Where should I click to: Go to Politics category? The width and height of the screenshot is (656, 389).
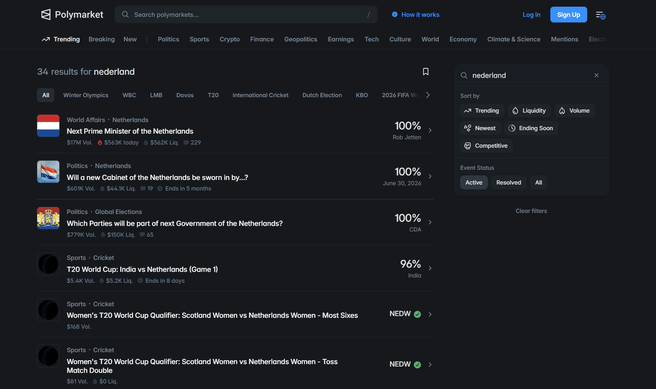click(168, 39)
